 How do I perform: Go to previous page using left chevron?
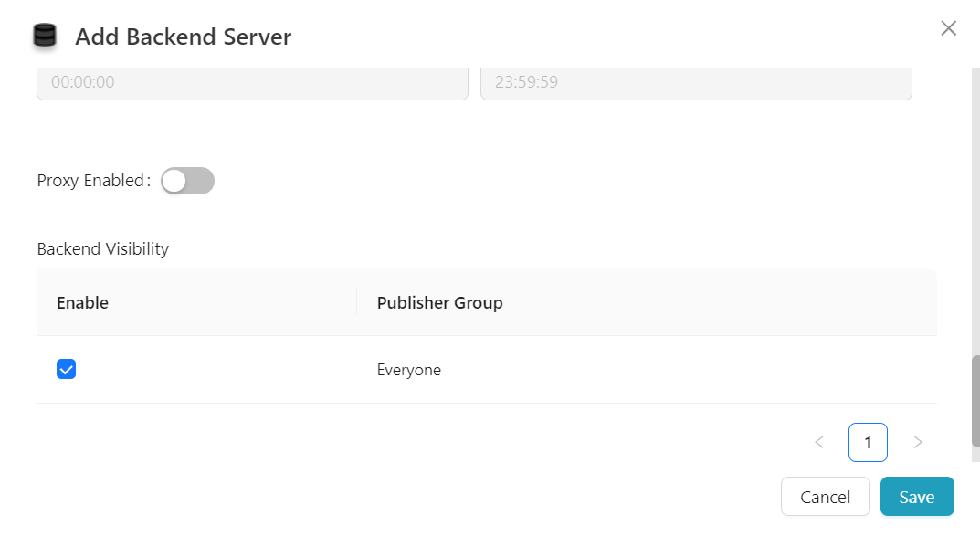pyautogui.click(x=819, y=443)
